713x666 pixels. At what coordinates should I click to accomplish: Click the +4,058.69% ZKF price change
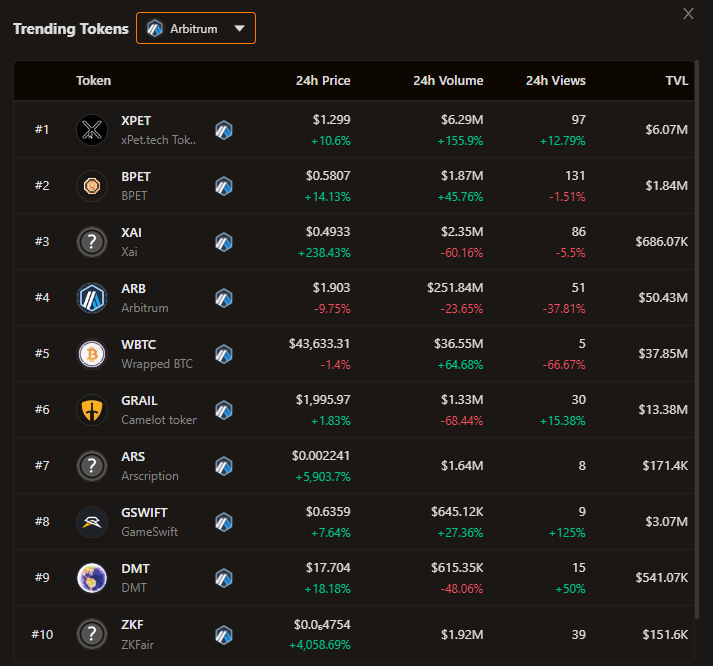click(x=320, y=645)
